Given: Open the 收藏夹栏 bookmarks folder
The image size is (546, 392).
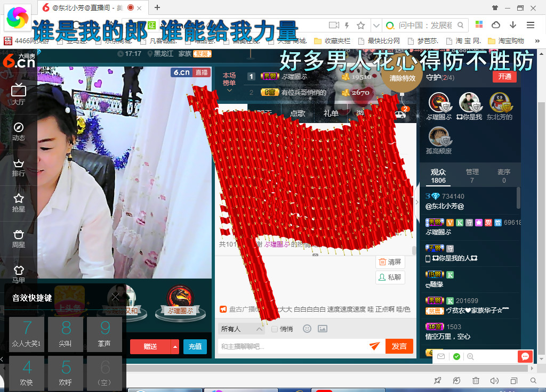Looking at the screenshot, I should (x=332, y=41).
